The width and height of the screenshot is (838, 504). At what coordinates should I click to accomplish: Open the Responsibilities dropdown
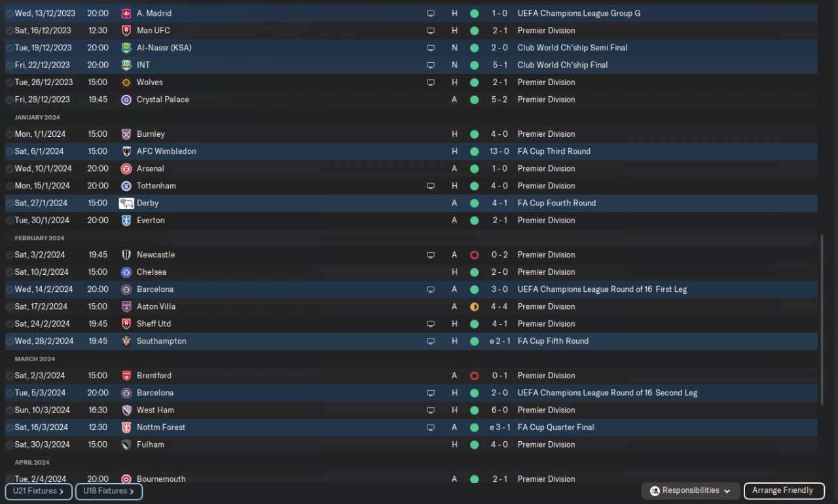coord(691,491)
